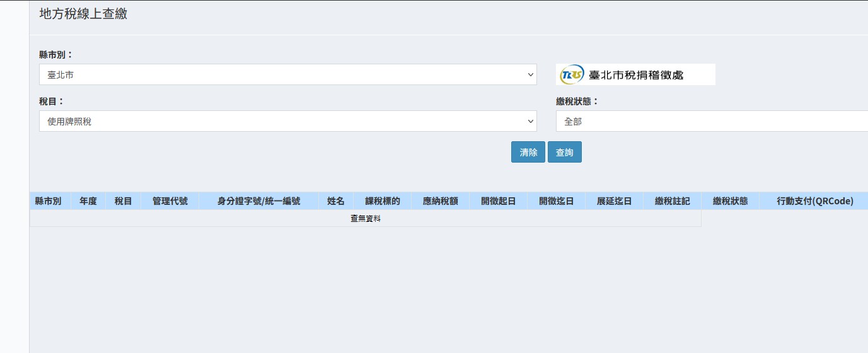Select the 行動支付(QRCode) column header

pos(814,201)
